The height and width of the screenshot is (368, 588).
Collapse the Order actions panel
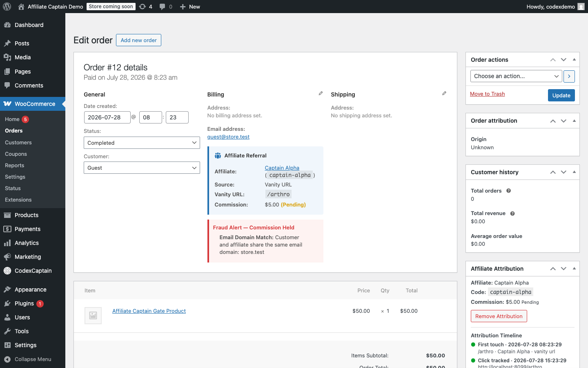tap(574, 60)
